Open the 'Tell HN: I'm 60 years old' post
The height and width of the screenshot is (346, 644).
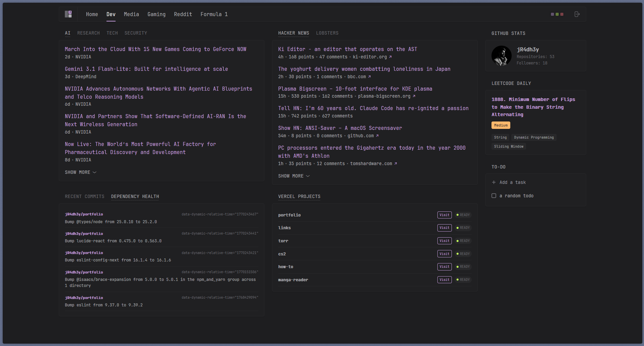373,108
